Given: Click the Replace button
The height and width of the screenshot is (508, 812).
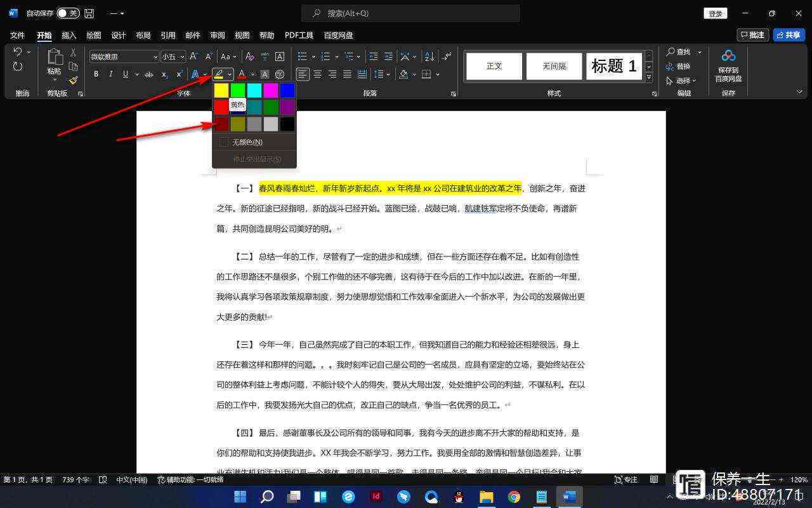Looking at the screenshot, I should 678,67.
